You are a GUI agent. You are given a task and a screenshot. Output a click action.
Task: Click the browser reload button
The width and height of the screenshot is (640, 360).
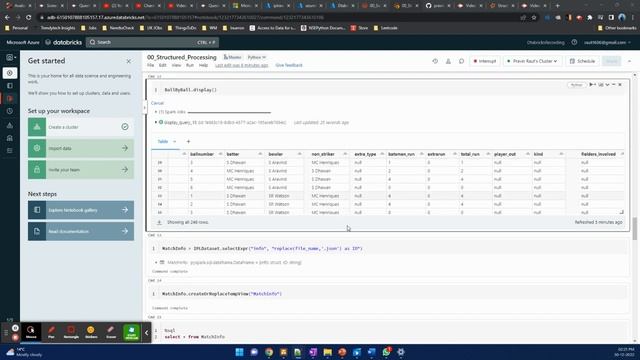click(x=29, y=18)
